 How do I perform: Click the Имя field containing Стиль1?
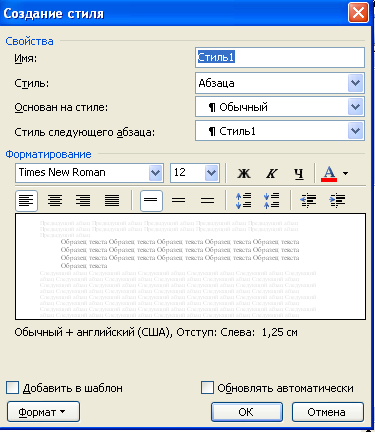click(x=280, y=57)
